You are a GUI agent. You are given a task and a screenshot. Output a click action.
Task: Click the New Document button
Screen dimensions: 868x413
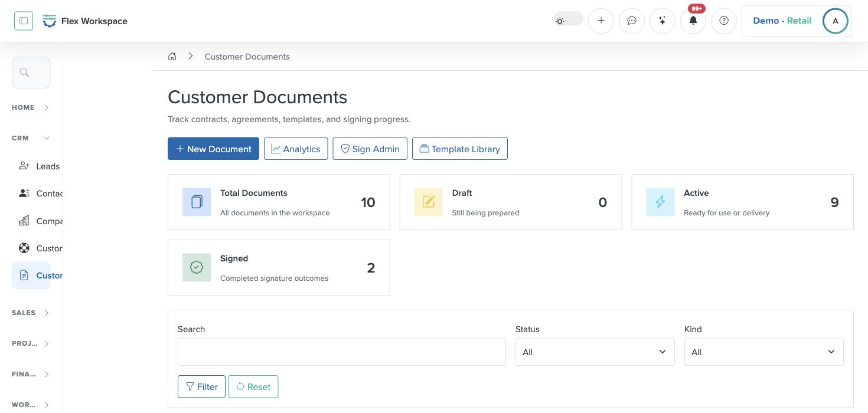[x=213, y=149]
